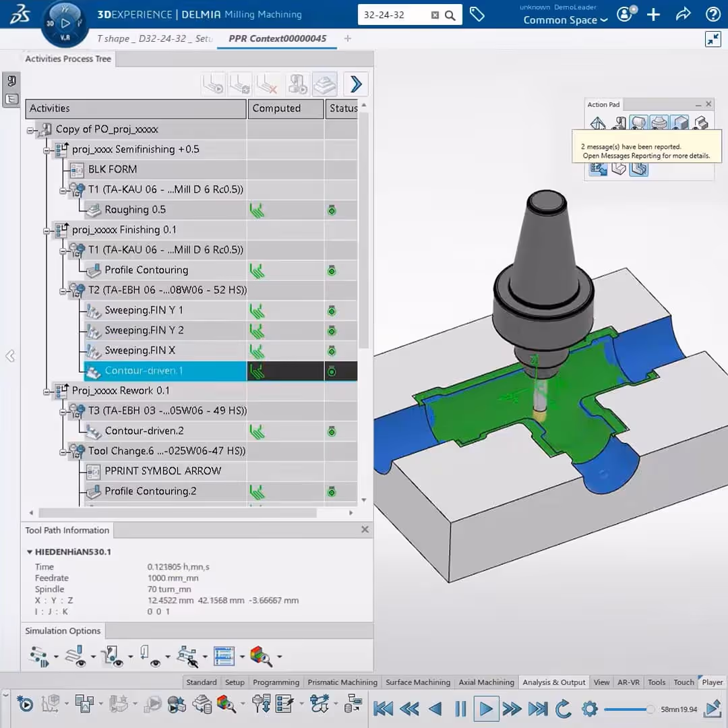The height and width of the screenshot is (728, 728).
Task: Toggle the highlighted fifth icon in Action Pad
Action: pyautogui.click(x=679, y=123)
